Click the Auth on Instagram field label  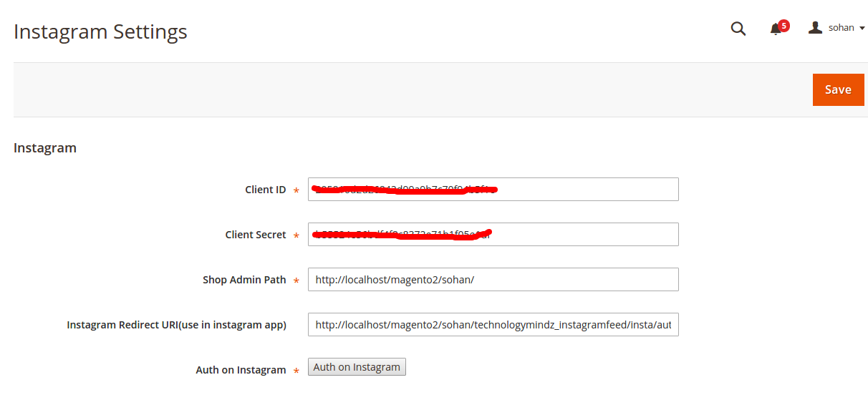(x=241, y=370)
